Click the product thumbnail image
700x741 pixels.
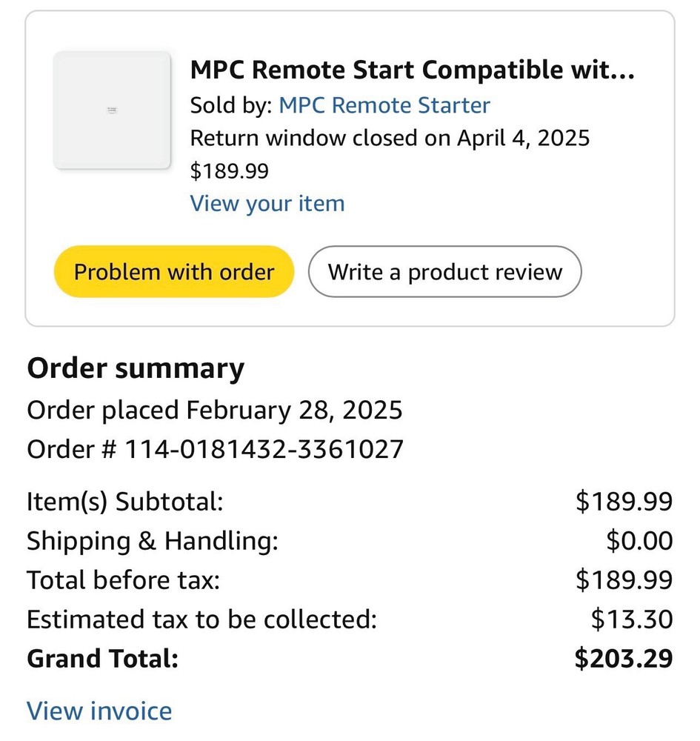pos(113,111)
